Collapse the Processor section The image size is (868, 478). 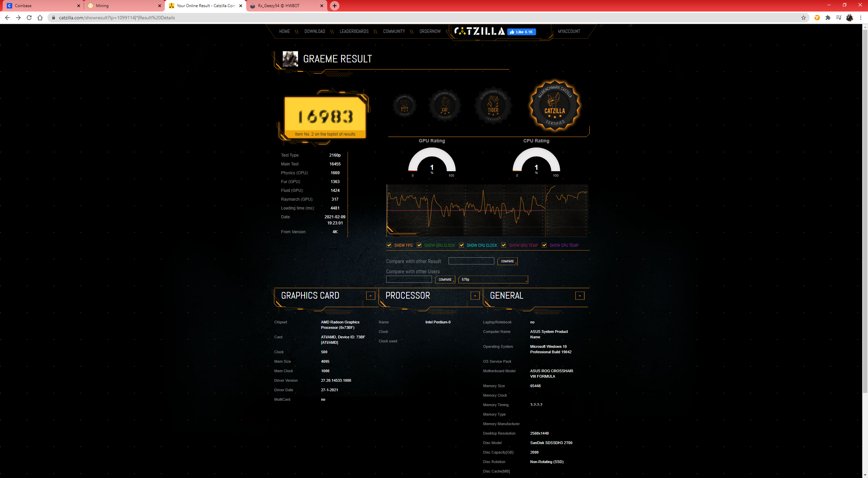click(475, 296)
